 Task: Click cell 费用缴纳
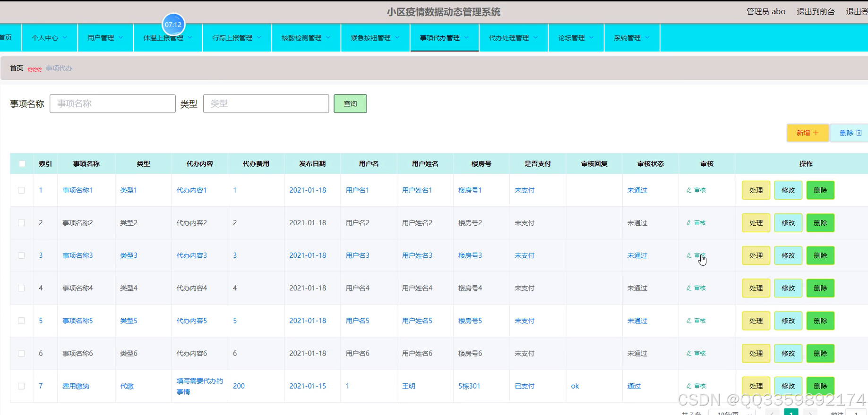coord(76,386)
